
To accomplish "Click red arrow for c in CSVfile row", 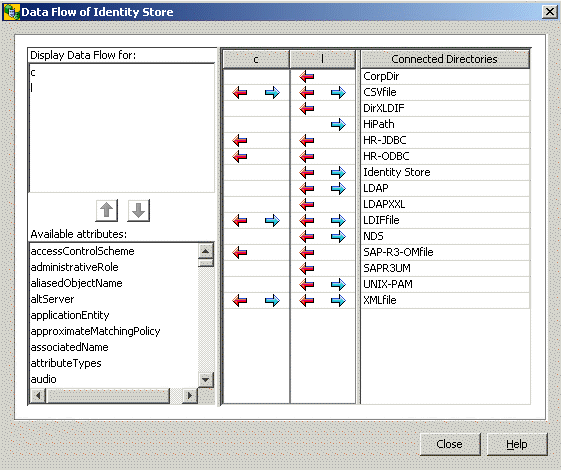I will [240, 92].
